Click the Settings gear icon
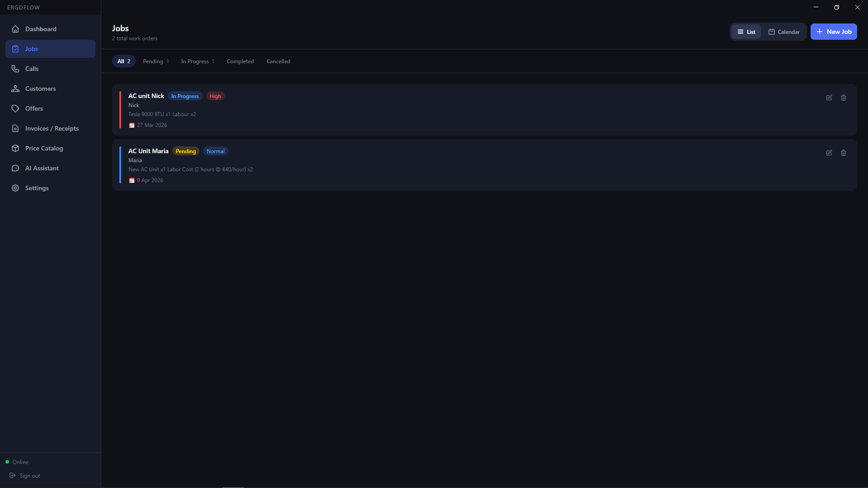The height and width of the screenshot is (488, 868). tap(15, 188)
